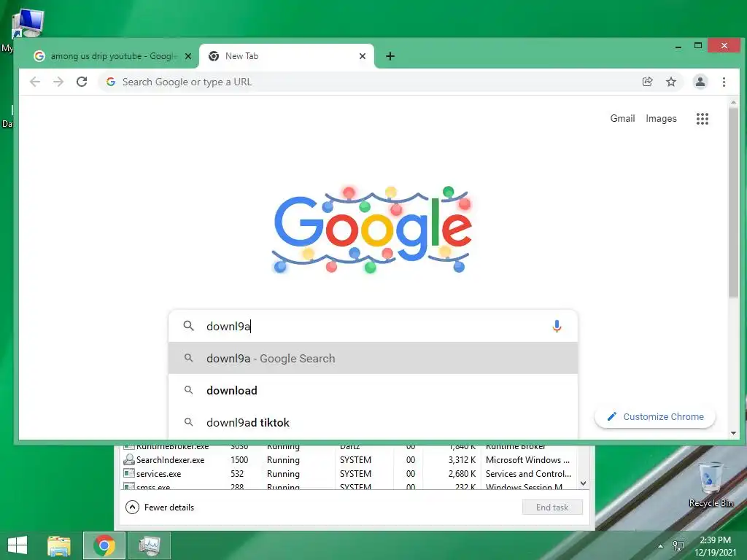Bookmark this tab with the star icon
The width and height of the screenshot is (747, 560).
pyautogui.click(x=671, y=82)
